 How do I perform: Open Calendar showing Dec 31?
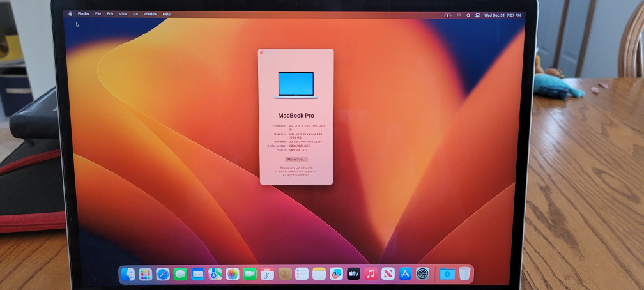(x=267, y=274)
